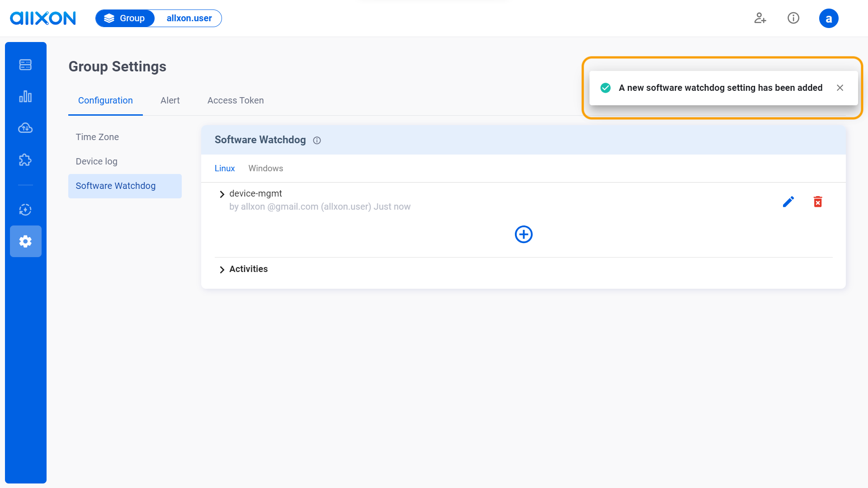Expand the Activities section

[222, 270]
